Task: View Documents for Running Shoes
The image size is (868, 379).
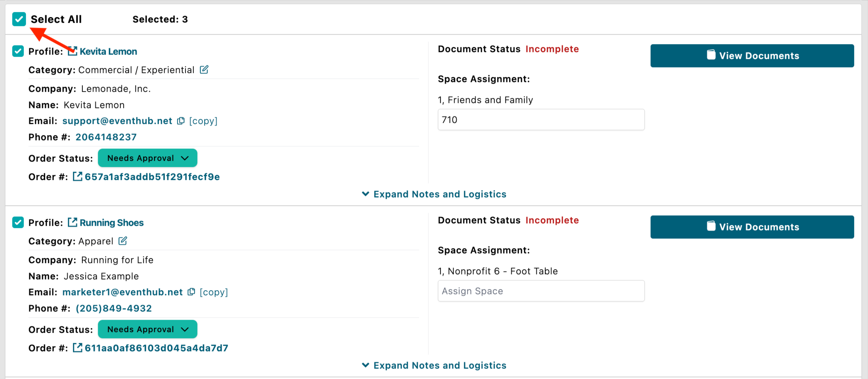Action: click(x=752, y=227)
